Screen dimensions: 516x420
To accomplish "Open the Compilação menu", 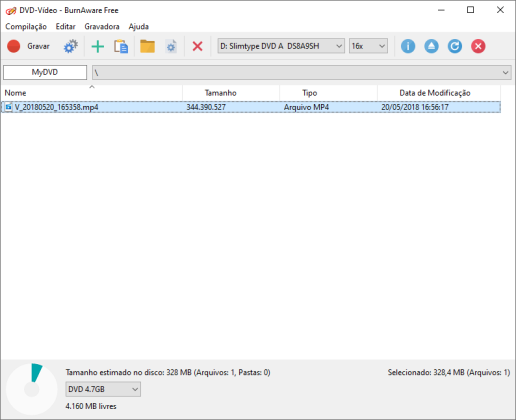I will 26,26.
